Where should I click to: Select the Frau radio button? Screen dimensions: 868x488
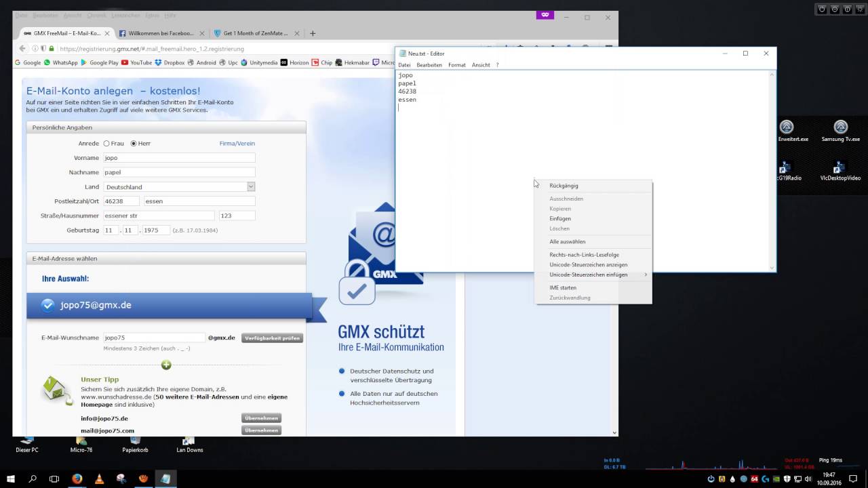point(106,144)
